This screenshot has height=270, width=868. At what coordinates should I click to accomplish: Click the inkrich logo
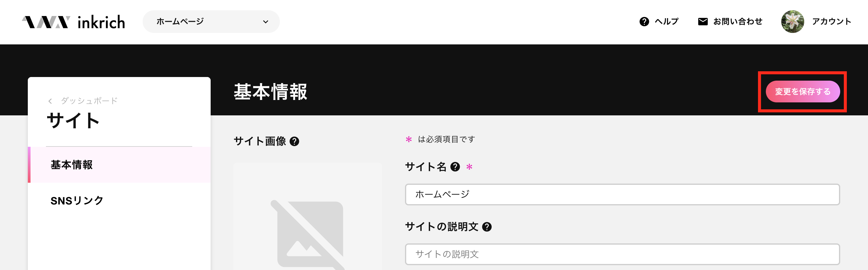73,22
